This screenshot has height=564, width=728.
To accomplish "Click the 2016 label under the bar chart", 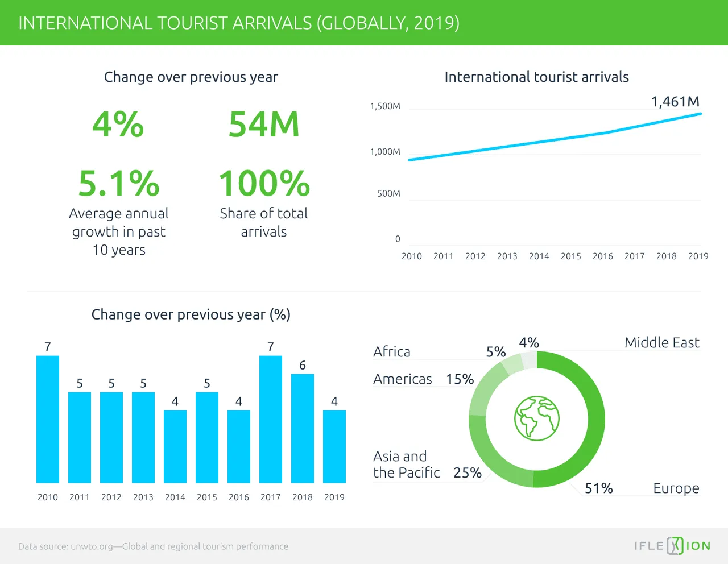I will 239,497.
